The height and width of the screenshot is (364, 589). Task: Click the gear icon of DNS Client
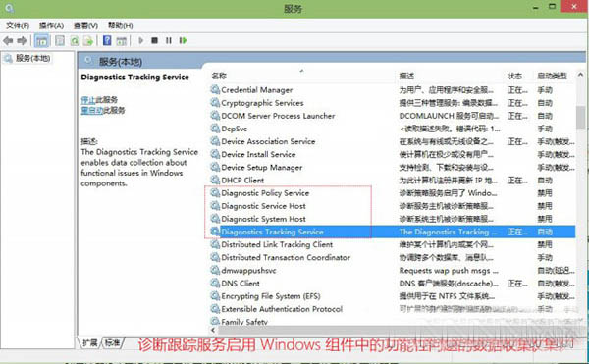click(215, 283)
